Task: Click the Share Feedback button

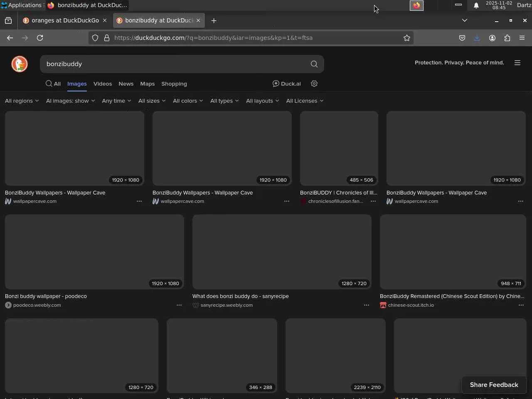Action: [x=494, y=385]
